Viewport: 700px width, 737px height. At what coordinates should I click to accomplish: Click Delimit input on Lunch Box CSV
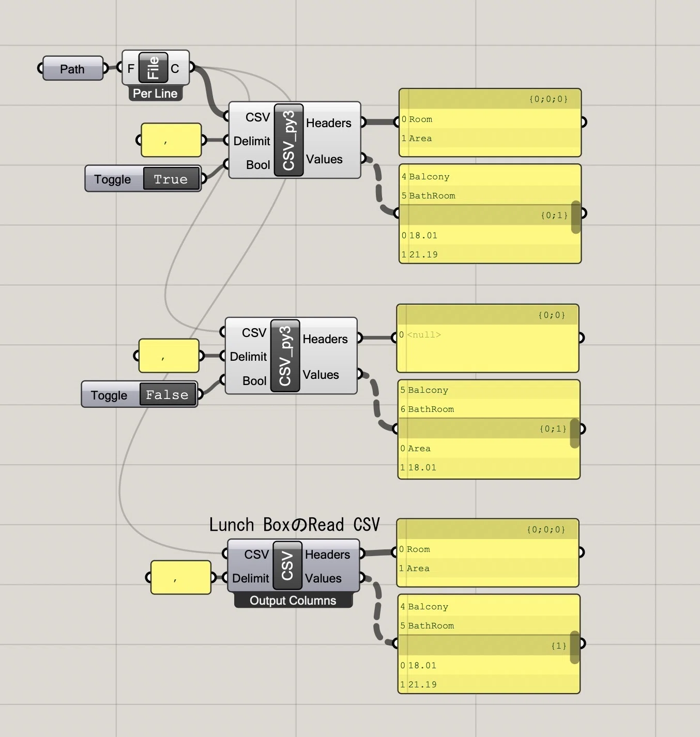(251, 578)
